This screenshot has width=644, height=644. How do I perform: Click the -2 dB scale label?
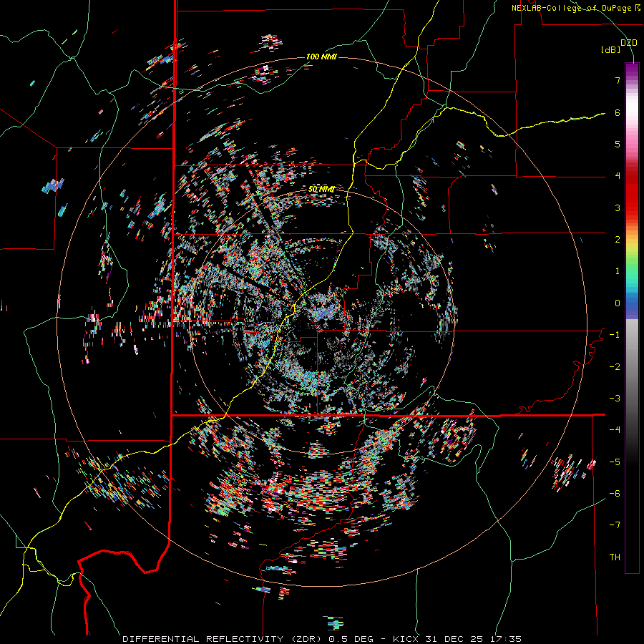coord(615,367)
